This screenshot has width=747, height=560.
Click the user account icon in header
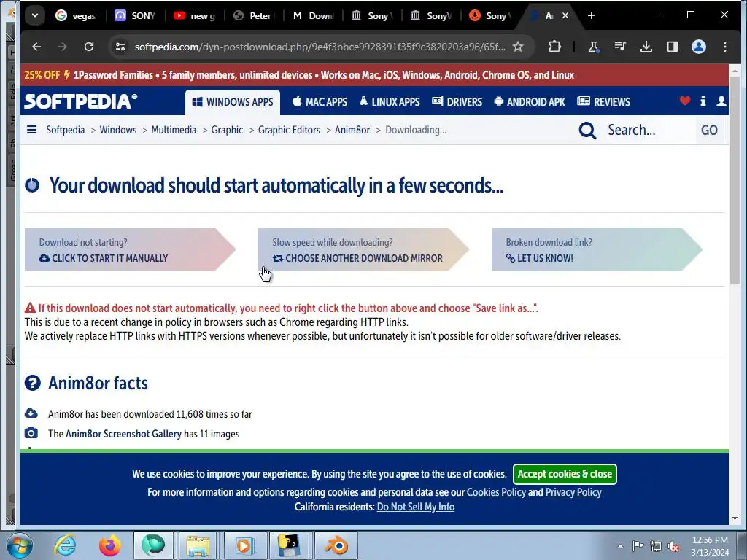pyautogui.click(x=721, y=101)
